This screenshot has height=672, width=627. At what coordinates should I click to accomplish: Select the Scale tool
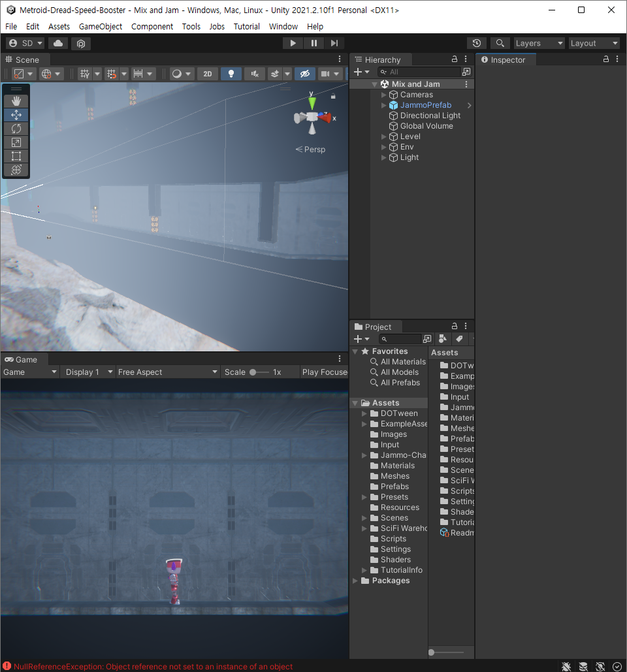pos(16,142)
